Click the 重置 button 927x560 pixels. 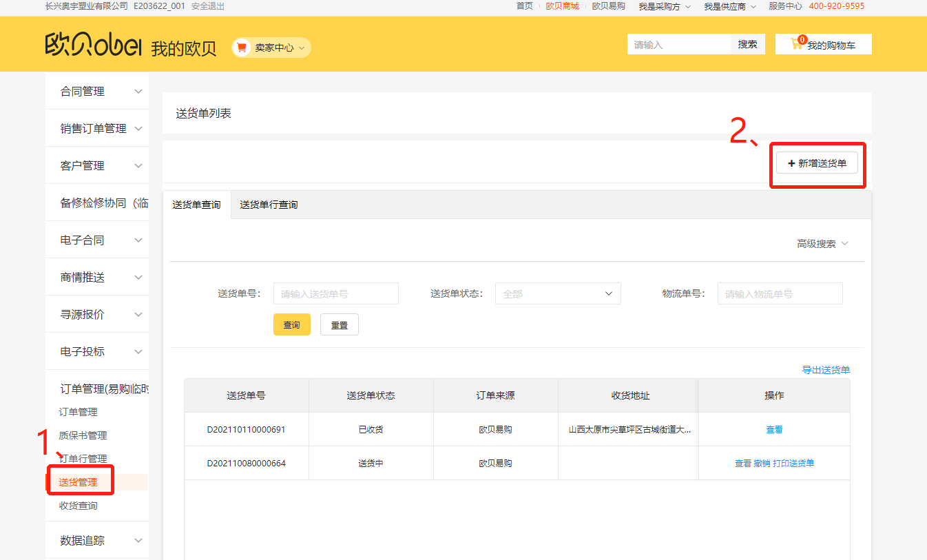click(x=340, y=324)
